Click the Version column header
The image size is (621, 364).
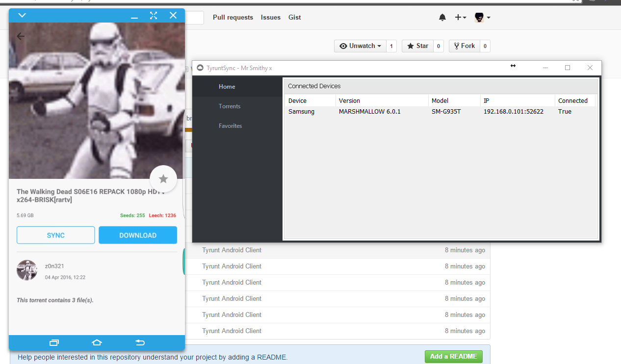(x=382, y=100)
